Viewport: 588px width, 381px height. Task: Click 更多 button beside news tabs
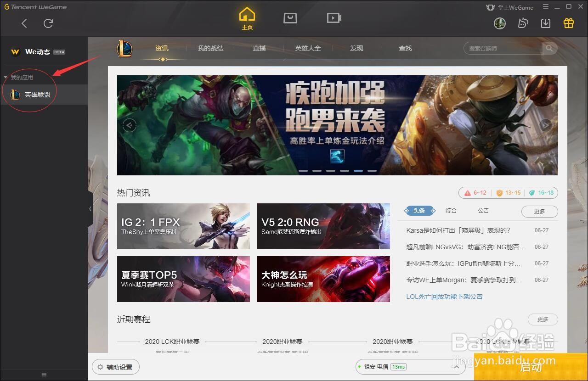tap(539, 211)
